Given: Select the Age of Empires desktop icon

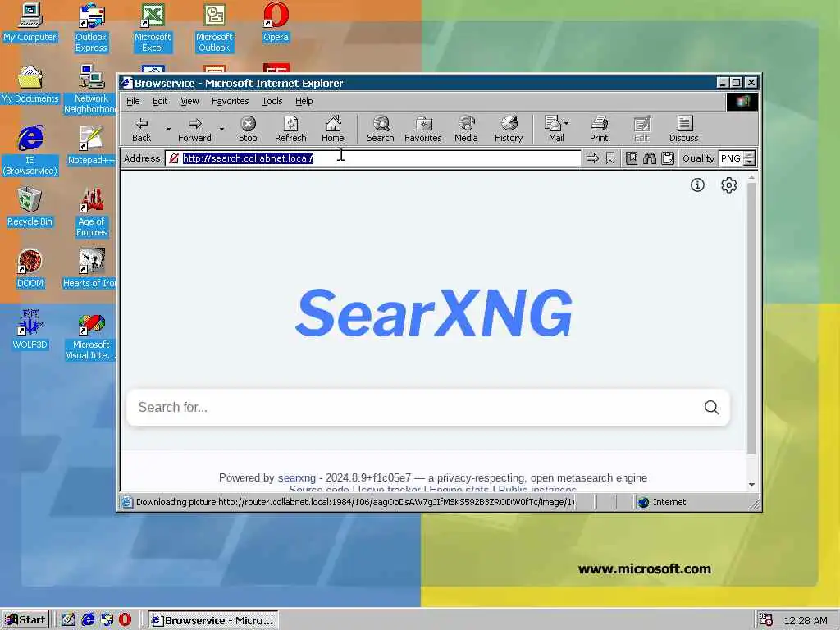Looking at the screenshot, I should point(92,212).
